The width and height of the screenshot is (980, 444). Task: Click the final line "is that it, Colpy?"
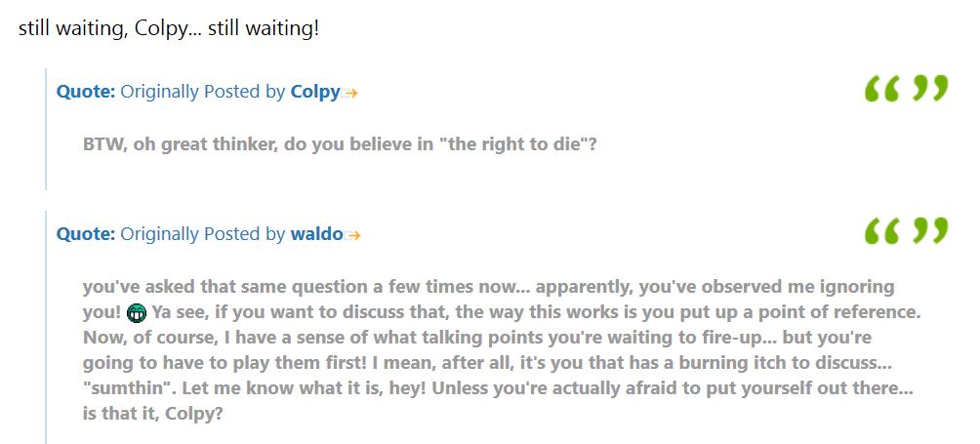[152, 414]
